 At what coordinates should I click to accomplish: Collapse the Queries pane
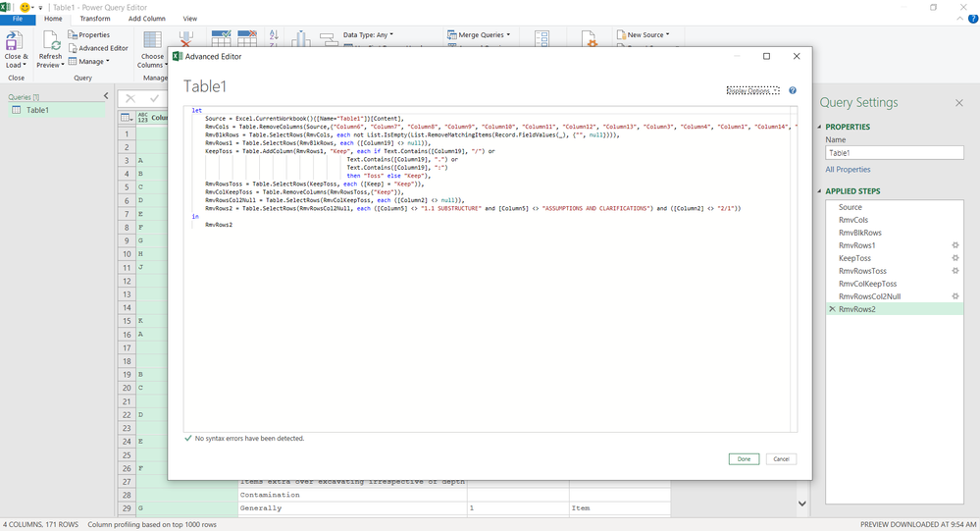pos(106,96)
